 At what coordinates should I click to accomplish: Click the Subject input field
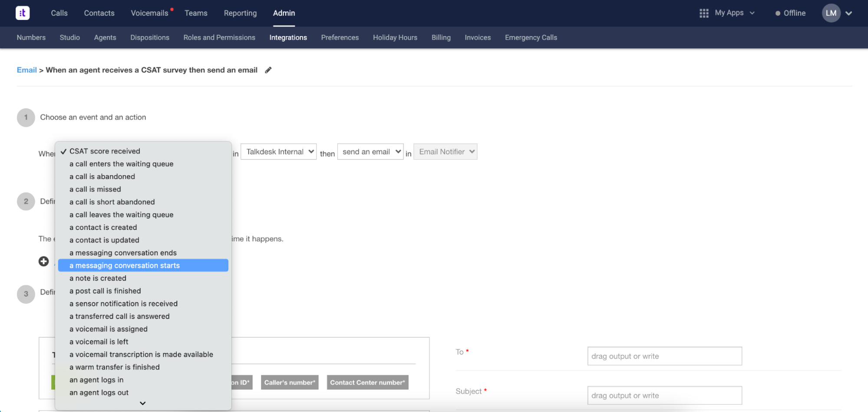[664, 395]
